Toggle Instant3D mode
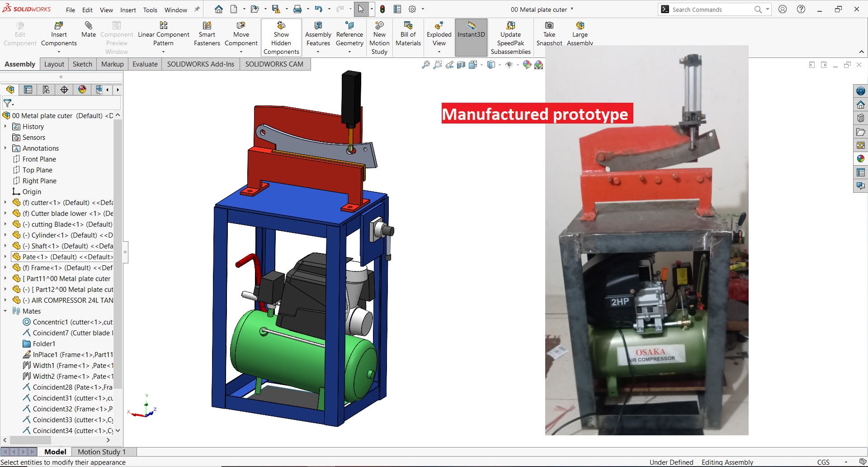Screen dimensions: 868x467 471,37
